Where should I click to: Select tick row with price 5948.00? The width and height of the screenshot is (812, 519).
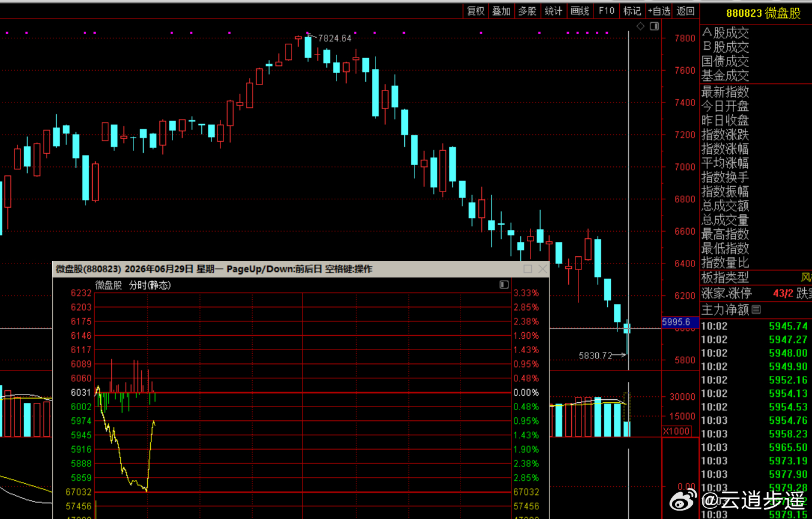(756, 353)
